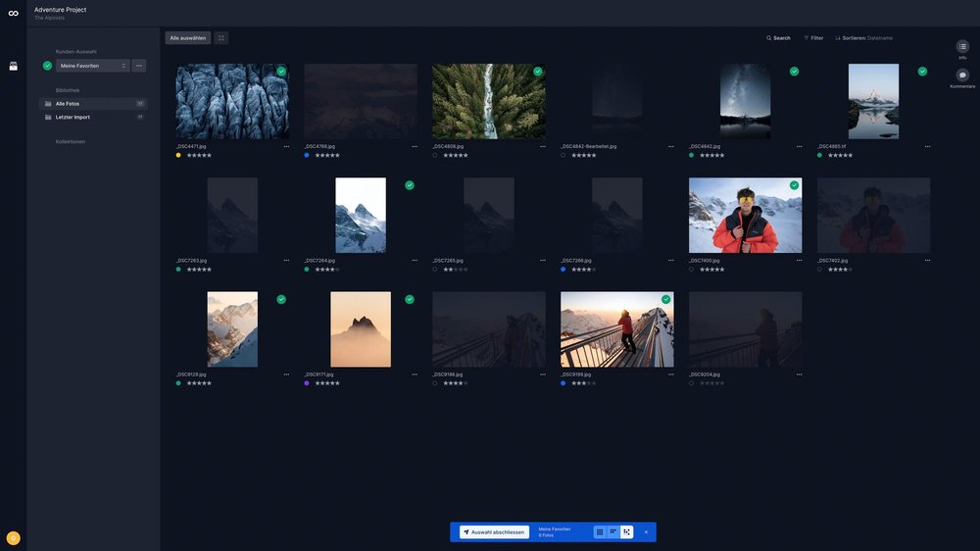The height and width of the screenshot is (551, 980).
Task: Set star rating for _DSC9199.jpg
Action: 584,383
